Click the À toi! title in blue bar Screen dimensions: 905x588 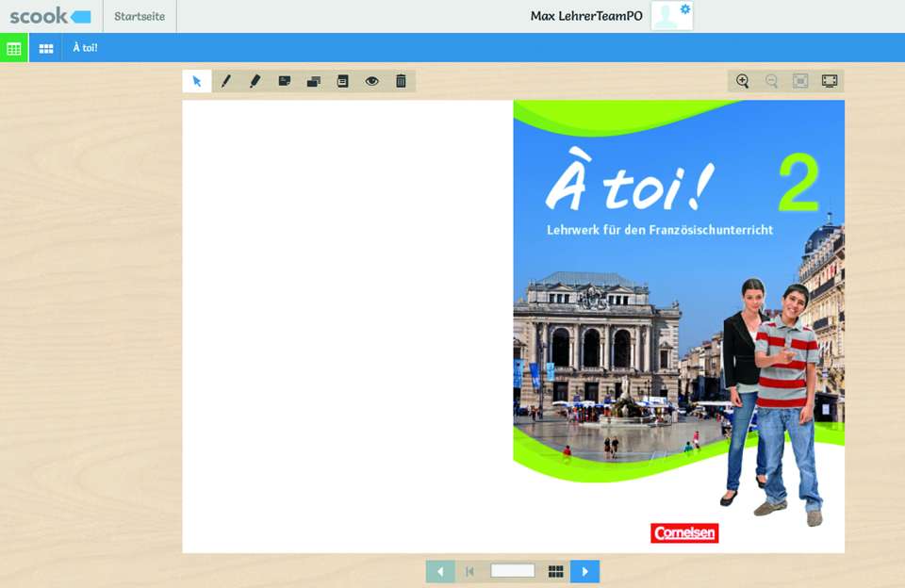[x=85, y=48]
